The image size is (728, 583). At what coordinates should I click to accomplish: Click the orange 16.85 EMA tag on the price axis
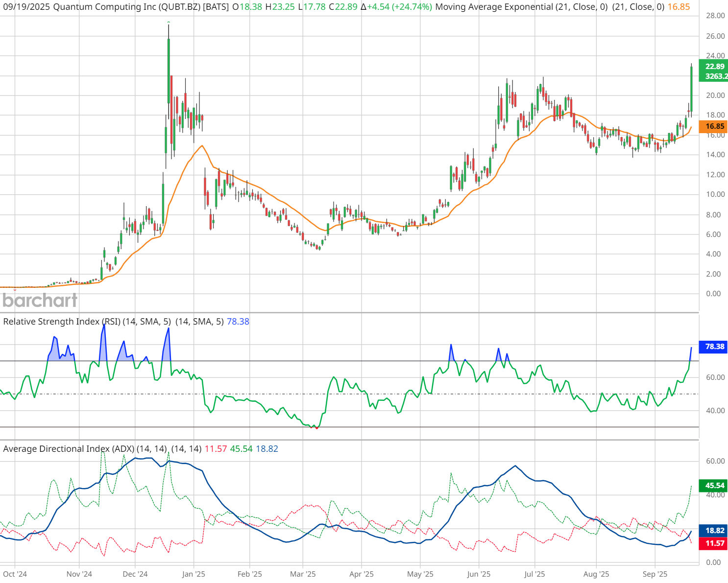(x=713, y=126)
